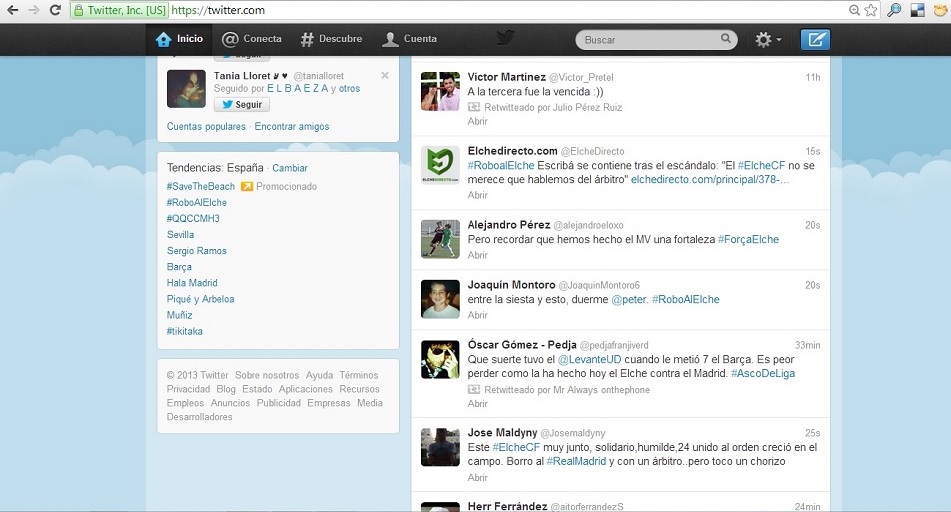Open the Cuenta tab
This screenshot has width=951, height=512.
tap(409, 39)
